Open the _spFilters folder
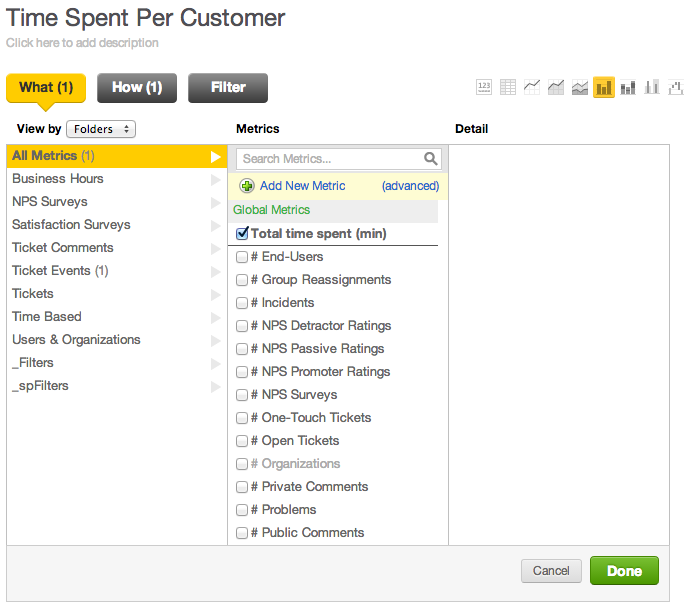Screen dimensions: 688x608 click(x=117, y=386)
